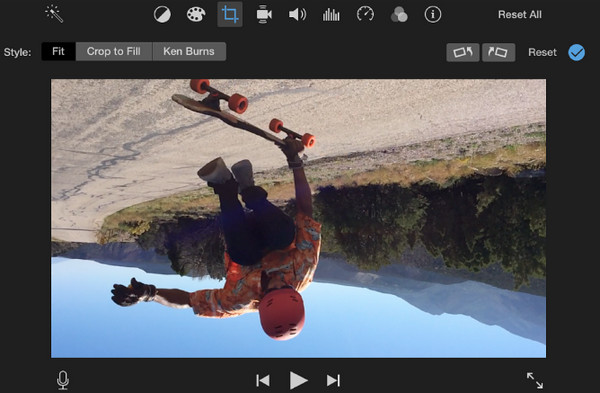
Task: Enter full screen playback
Action: point(535,380)
